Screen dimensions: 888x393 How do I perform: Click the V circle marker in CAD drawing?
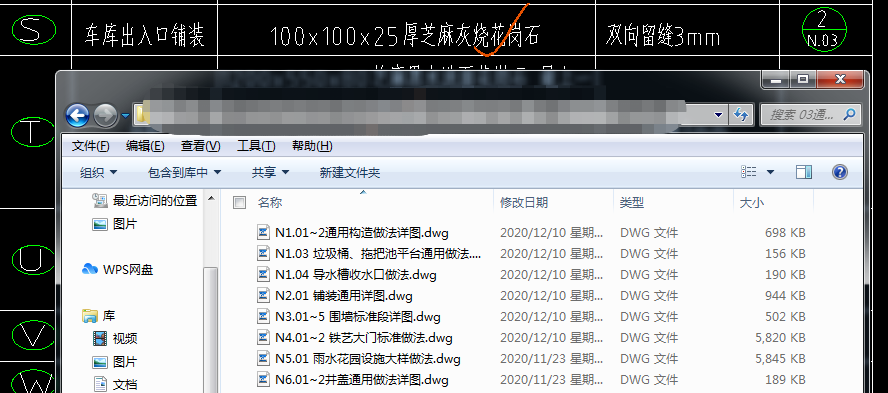pyautogui.click(x=33, y=336)
